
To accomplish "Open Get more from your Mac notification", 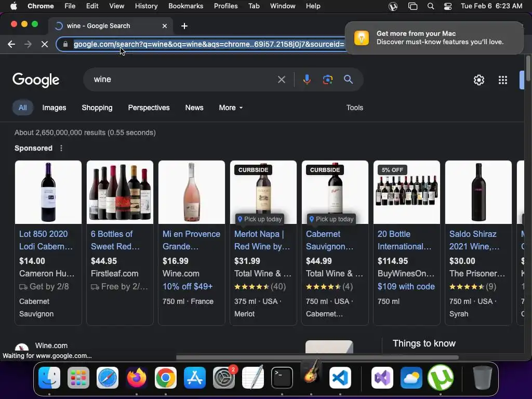I will 434,37.
